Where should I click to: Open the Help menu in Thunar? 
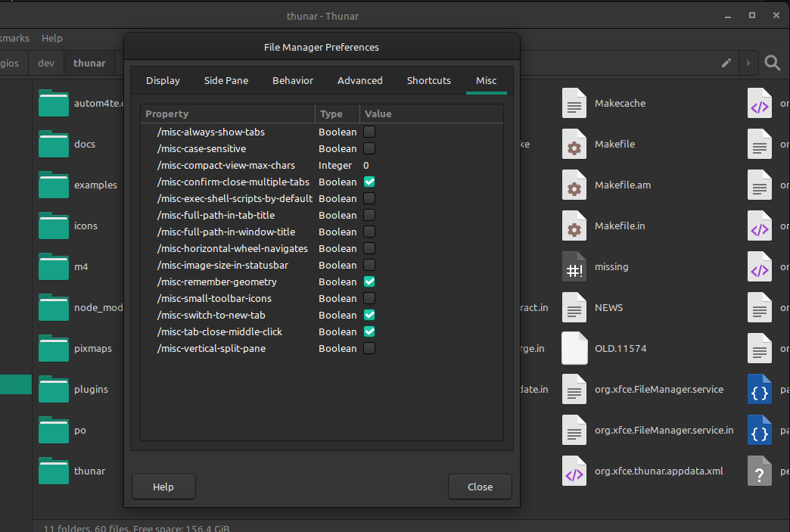52,39
